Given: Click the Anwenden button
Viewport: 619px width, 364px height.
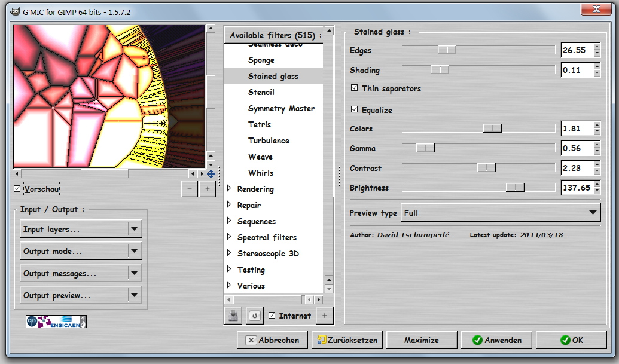Looking at the screenshot, I should tap(496, 340).
